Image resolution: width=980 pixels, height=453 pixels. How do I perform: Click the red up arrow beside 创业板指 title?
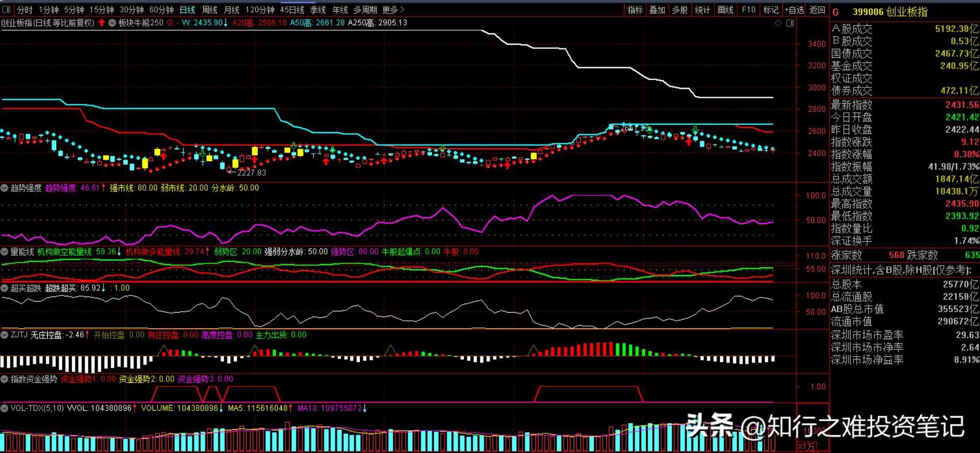(102, 23)
